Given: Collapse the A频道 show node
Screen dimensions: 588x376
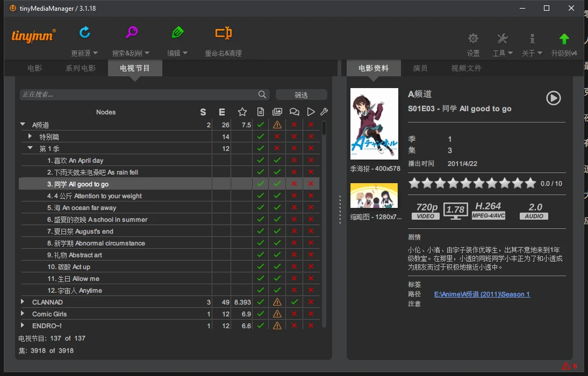Looking at the screenshot, I should point(23,125).
